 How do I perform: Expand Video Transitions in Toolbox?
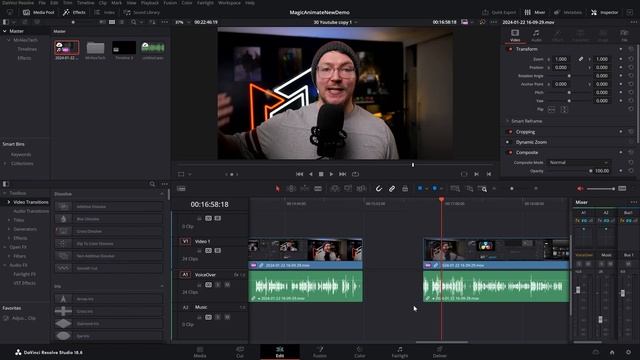9,202
